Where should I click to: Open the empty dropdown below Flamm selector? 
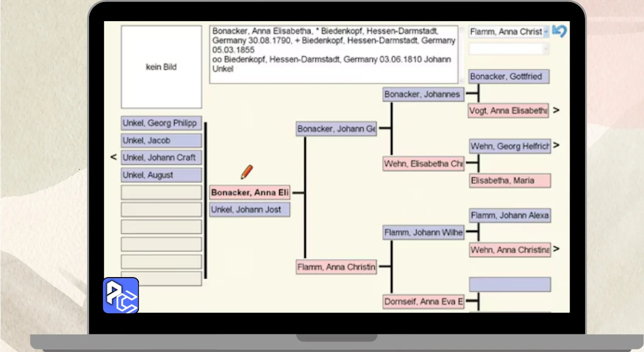[509, 49]
